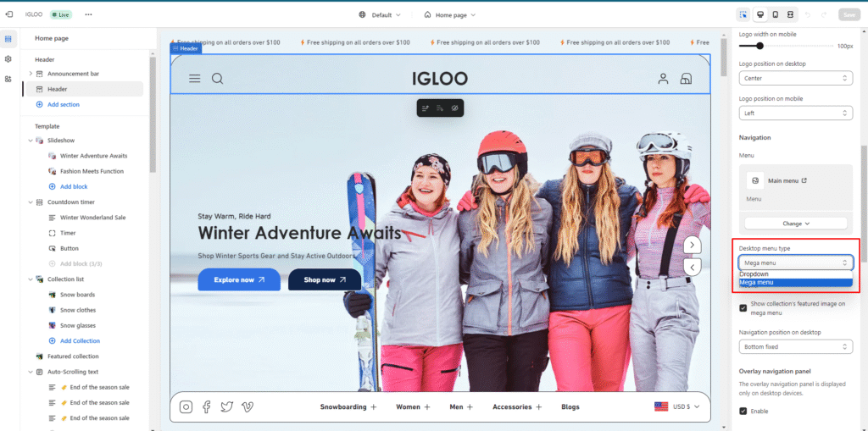The height and width of the screenshot is (431, 868).
Task: Click the exit editor icon at top left
Action: 8,14
